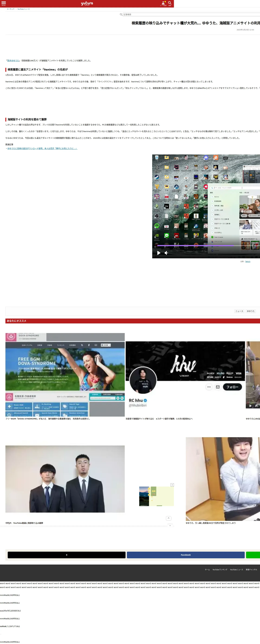Collapse the bottom bar with down chevron
Viewport: 260px width, 644px height.
pyautogui.click(x=170, y=525)
